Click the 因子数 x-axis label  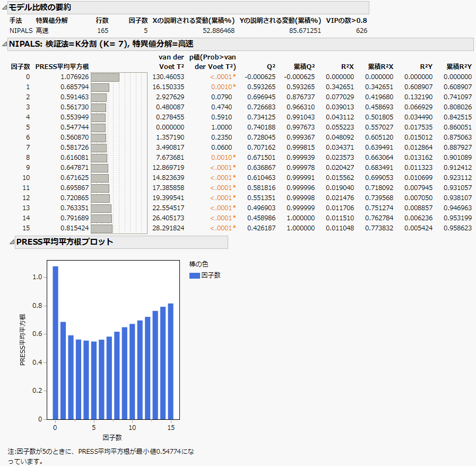pyautogui.click(x=112, y=437)
